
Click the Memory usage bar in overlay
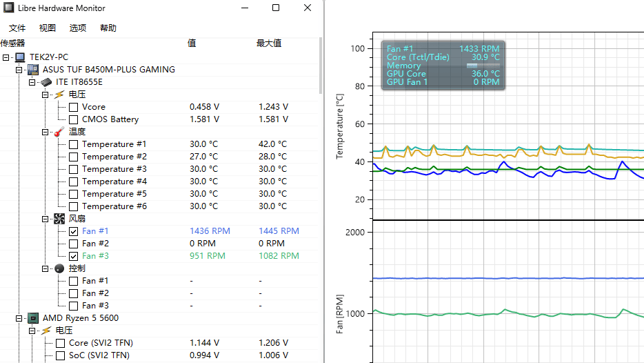(x=483, y=66)
